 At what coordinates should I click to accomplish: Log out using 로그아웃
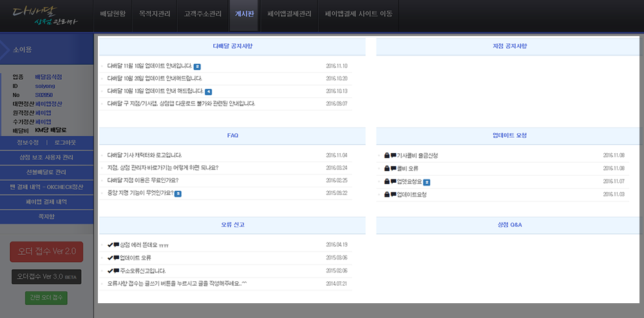click(65, 142)
